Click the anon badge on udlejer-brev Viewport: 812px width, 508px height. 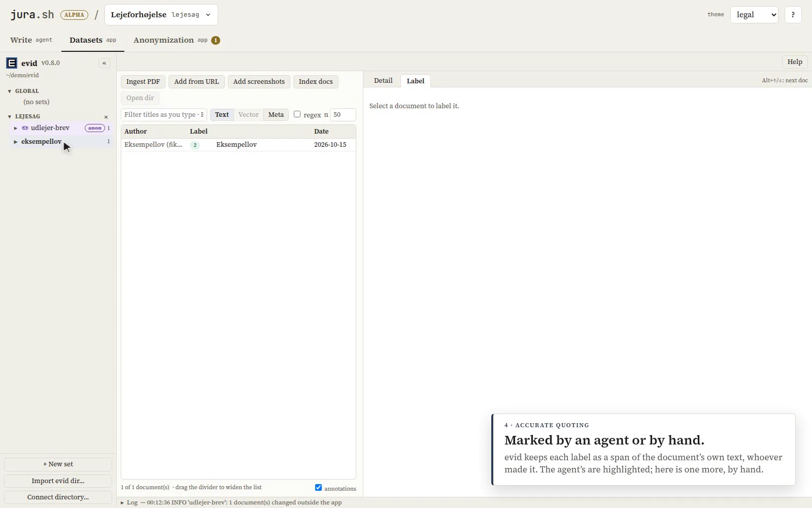[x=95, y=128]
